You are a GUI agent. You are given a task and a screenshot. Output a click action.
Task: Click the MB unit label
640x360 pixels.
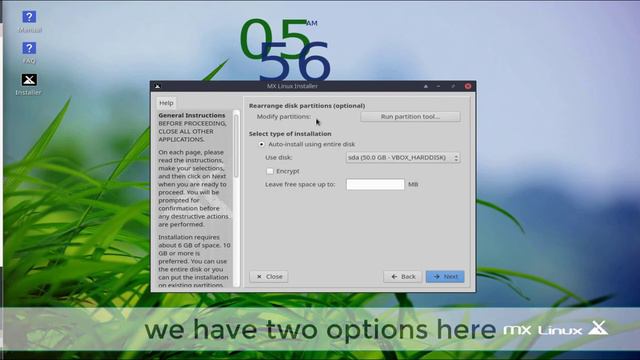pos(413,184)
